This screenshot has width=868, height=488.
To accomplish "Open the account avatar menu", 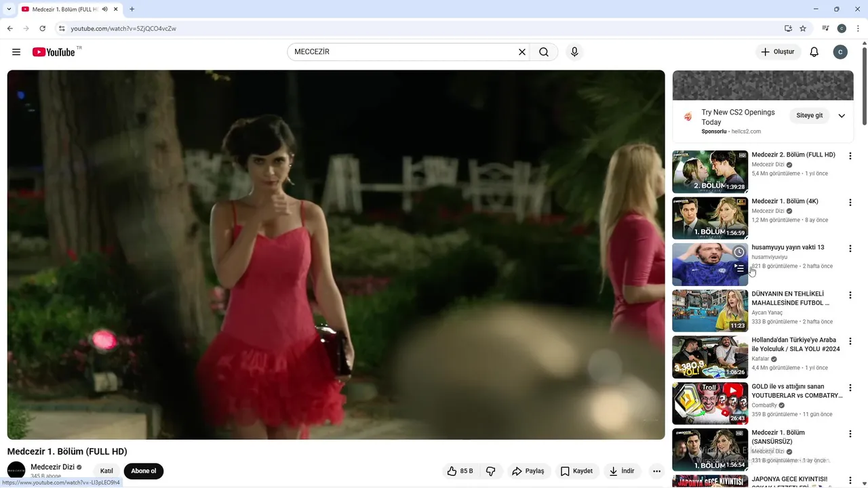I will point(840,52).
